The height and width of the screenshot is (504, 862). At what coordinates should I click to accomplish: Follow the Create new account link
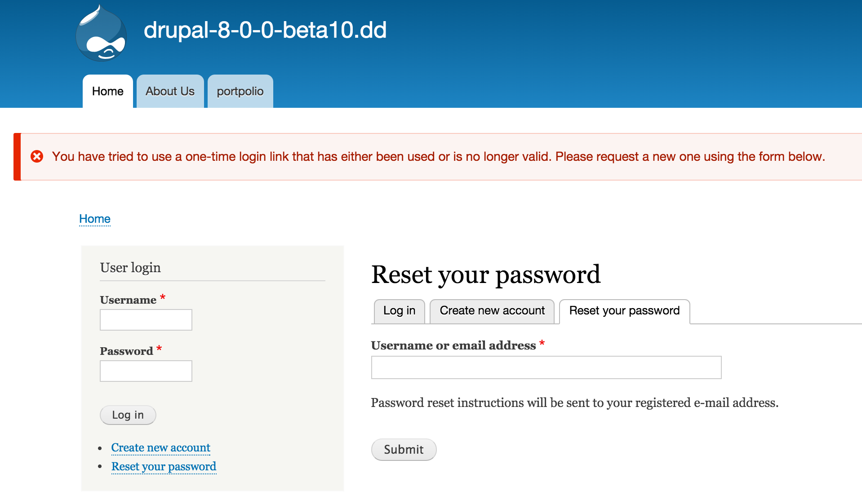click(160, 447)
